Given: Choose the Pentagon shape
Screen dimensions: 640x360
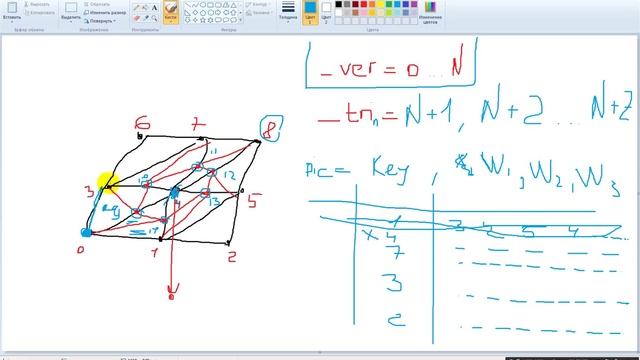Looking at the screenshot, I should [x=203, y=13].
